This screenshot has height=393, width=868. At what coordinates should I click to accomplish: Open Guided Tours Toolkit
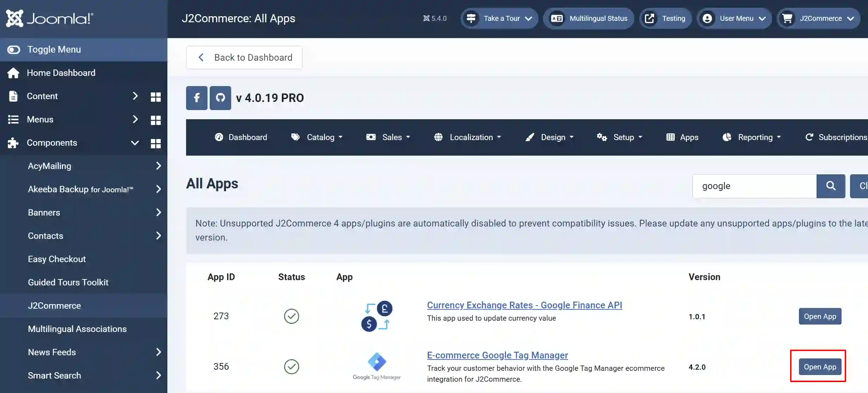pyautogui.click(x=68, y=282)
